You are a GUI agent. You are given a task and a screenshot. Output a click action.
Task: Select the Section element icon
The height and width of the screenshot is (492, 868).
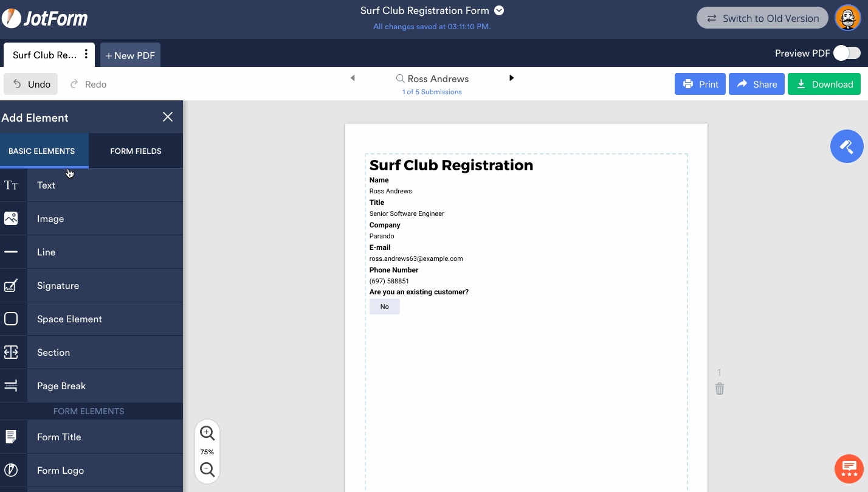[13, 352]
